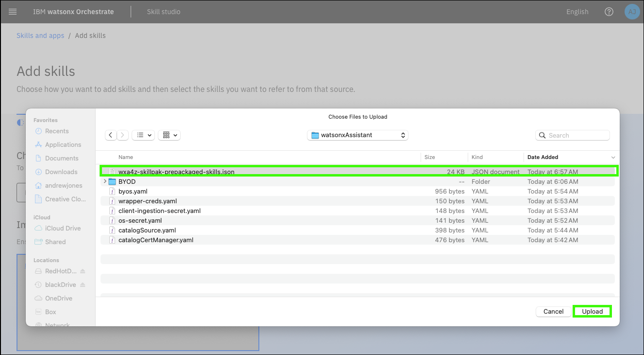Open the grouping options dropdown

[x=169, y=135]
